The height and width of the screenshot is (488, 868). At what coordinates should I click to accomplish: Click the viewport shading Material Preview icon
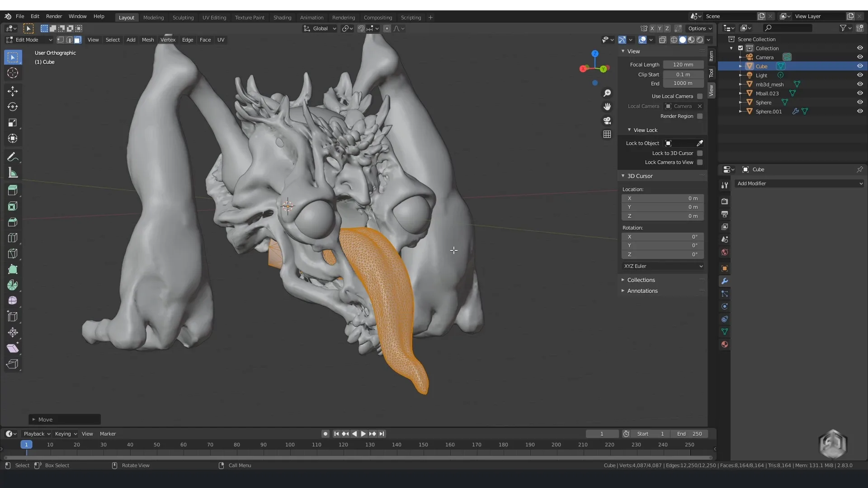tap(691, 39)
